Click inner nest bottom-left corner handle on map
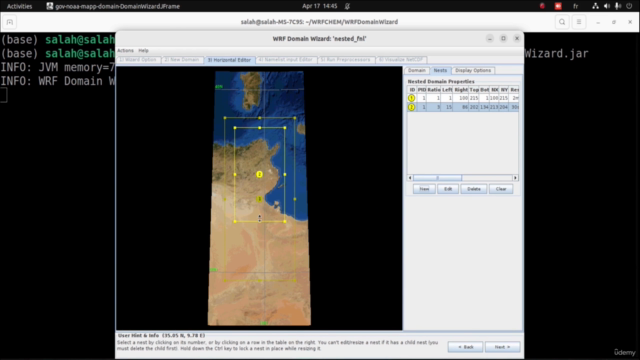The height and width of the screenshot is (360, 640). [x=235, y=222]
